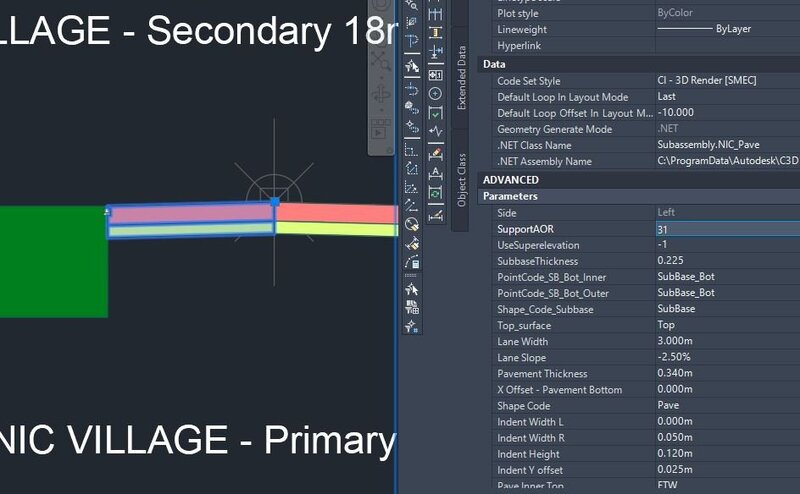Click the dimension with paintbrush icon
Image resolution: width=800 pixels, height=494 pixels.
(411, 243)
